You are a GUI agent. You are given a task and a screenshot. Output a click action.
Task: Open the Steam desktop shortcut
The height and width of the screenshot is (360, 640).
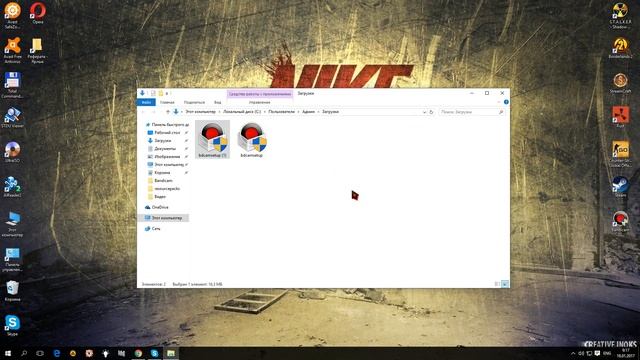[x=620, y=187]
